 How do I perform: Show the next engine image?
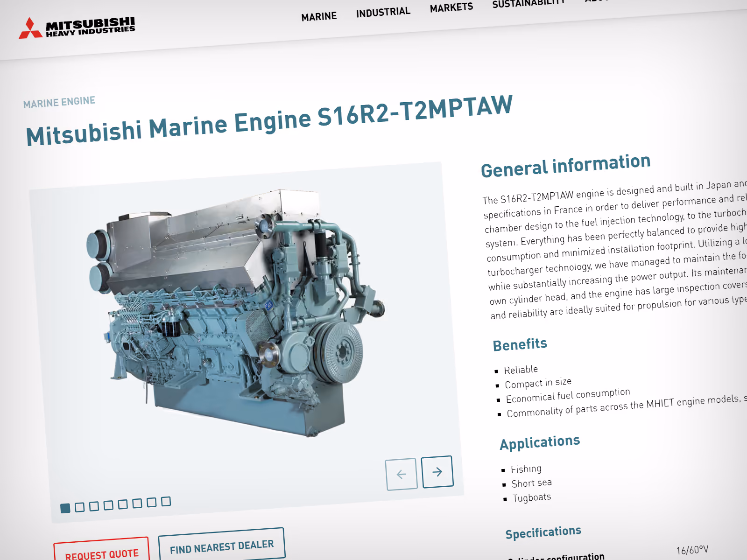(437, 472)
